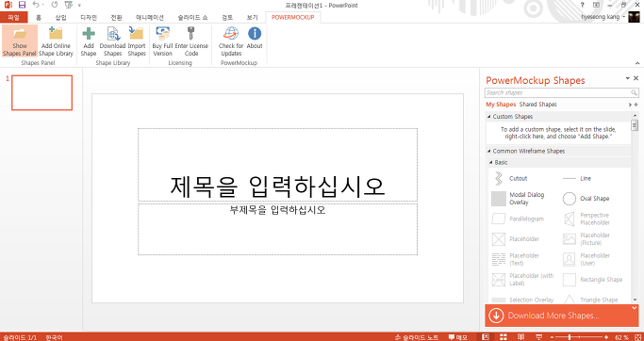Screen dimensions: 644x341
Task: Open Download Shapes from the ribbon
Action: [x=112, y=41]
